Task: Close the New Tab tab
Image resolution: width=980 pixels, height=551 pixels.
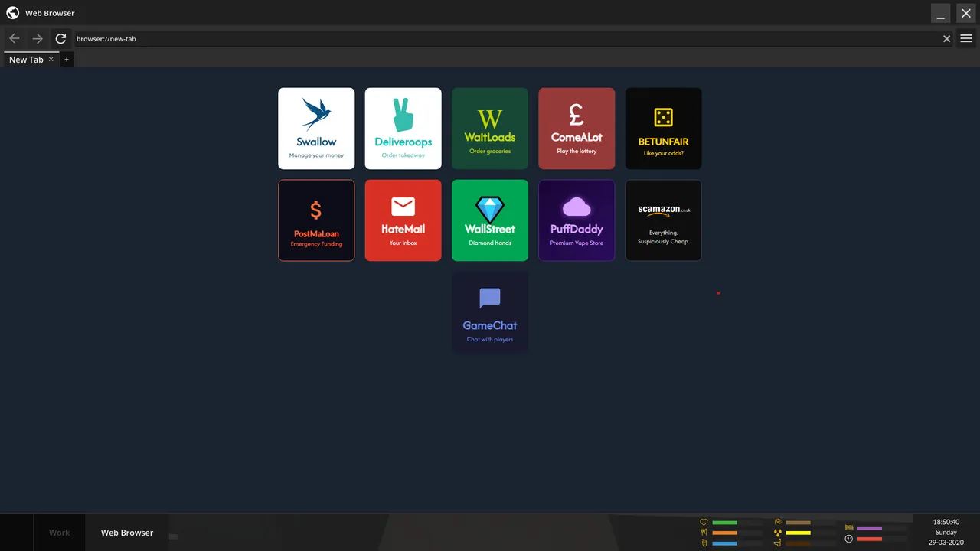Action: (51, 59)
